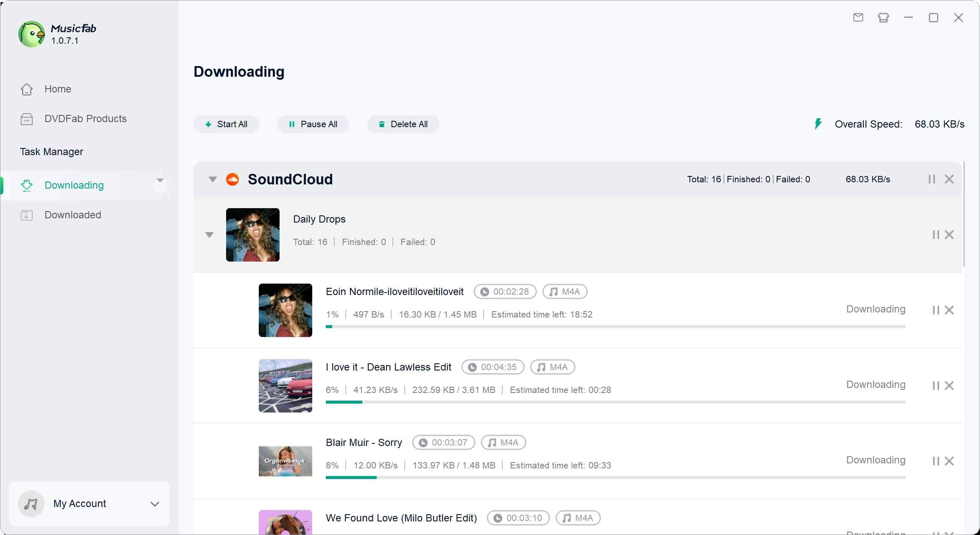Image resolution: width=980 pixels, height=535 pixels.
Task: Click M4A badge for Dean Lawless Edit
Action: coord(553,367)
